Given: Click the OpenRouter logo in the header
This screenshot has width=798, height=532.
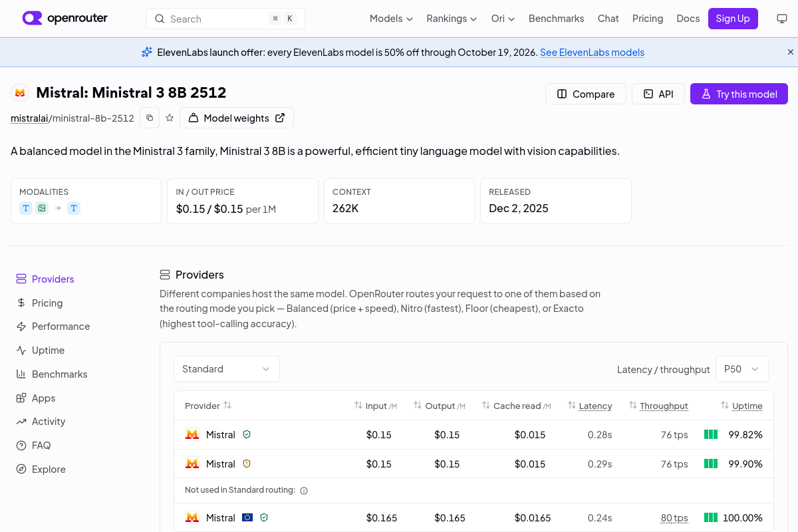Looking at the screenshot, I should point(65,19).
